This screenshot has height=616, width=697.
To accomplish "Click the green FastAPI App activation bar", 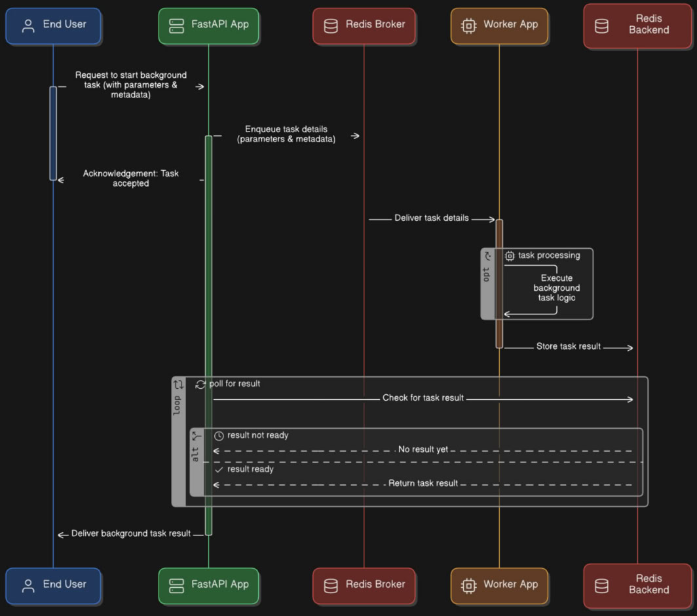I will [208, 335].
